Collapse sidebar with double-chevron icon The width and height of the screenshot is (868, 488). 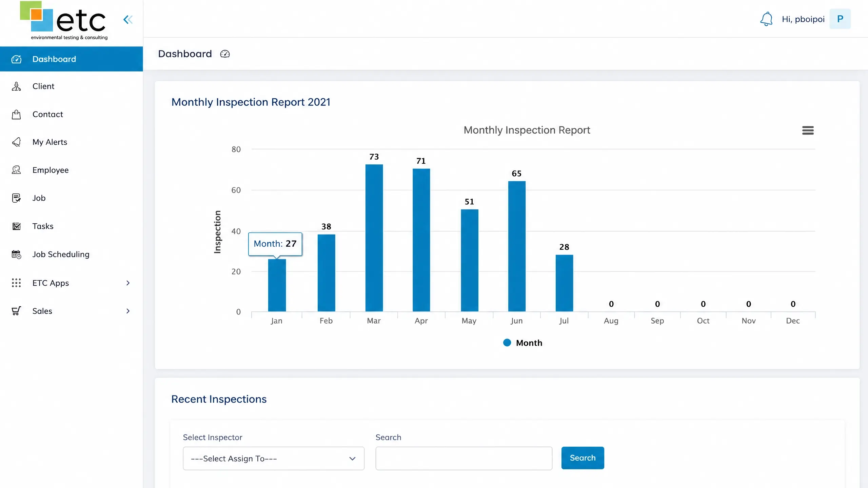tap(128, 20)
